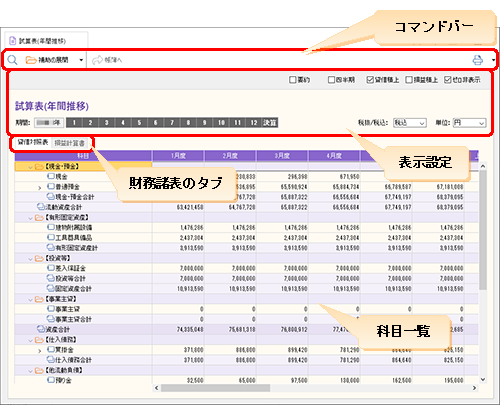Open the 補助の展開 dropdown arrow
This screenshot has width=500, height=405.
coord(81,60)
